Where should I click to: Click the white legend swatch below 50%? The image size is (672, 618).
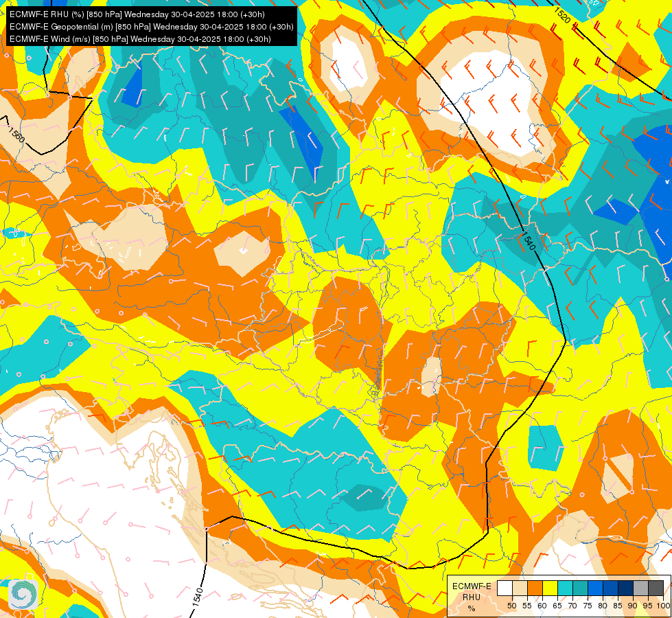pyautogui.click(x=505, y=588)
